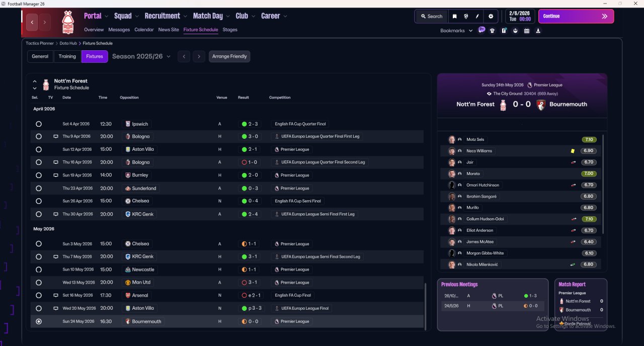Open the Squad dropdown menu

pyautogui.click(x=126, y=16)
